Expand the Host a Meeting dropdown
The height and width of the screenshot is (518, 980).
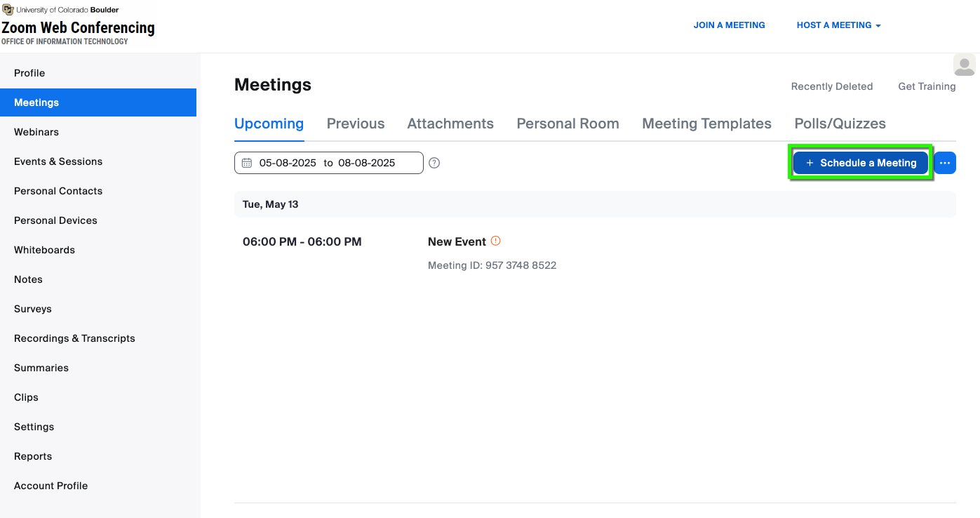(x=838, y=25)
